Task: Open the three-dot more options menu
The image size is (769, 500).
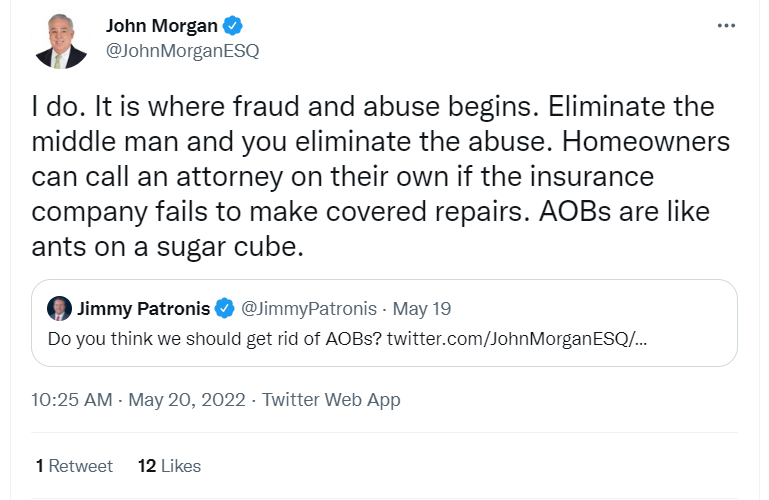Action: pos(726,26)
